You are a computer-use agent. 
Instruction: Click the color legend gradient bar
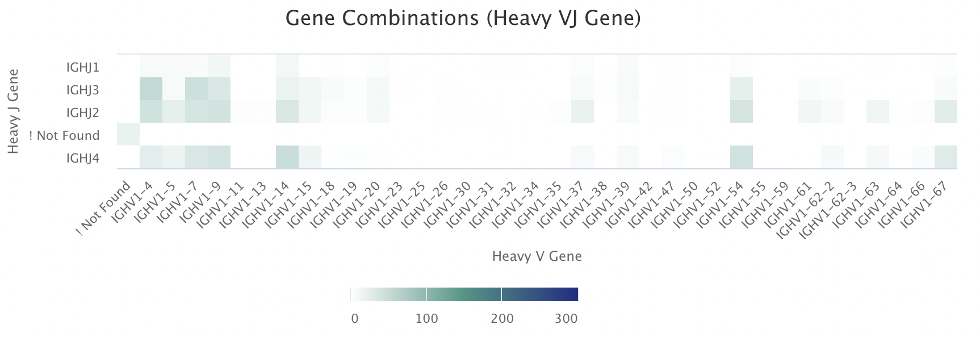coord(464,294)
